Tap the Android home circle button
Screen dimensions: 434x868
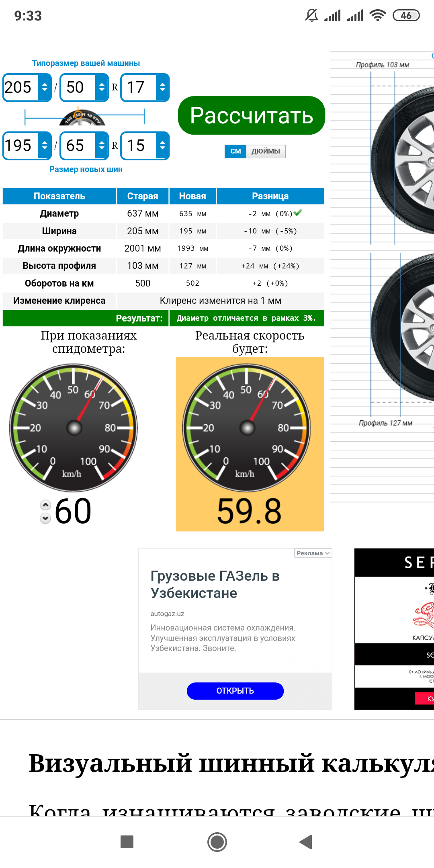click(217, 842)
